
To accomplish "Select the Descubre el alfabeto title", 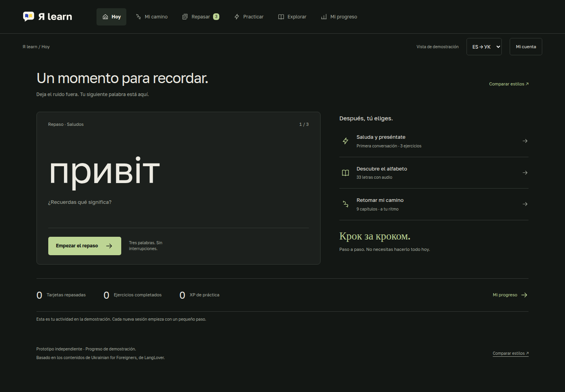I will click(x=382, y=169).
